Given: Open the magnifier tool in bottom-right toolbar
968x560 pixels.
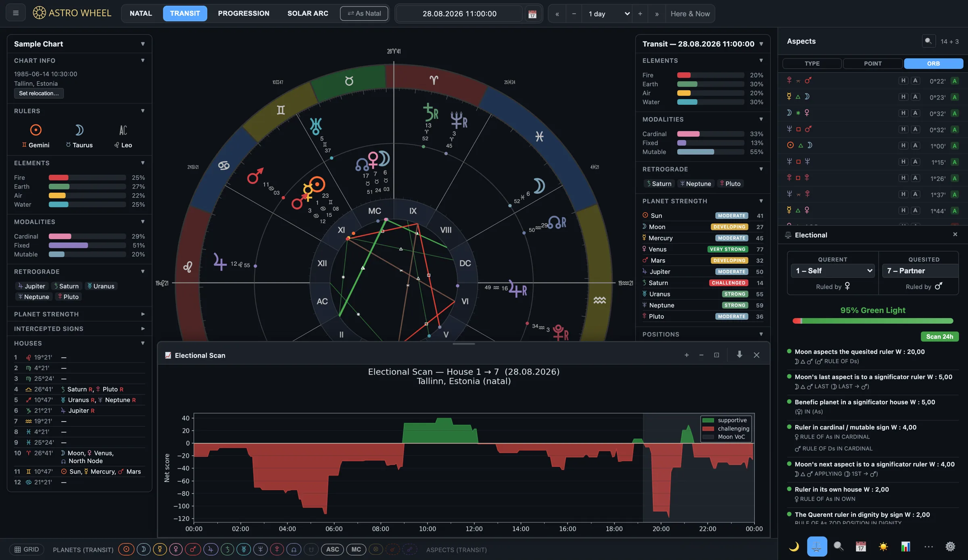Looking at the screenshot, I should pyautogui.click(x=839, y=546).
